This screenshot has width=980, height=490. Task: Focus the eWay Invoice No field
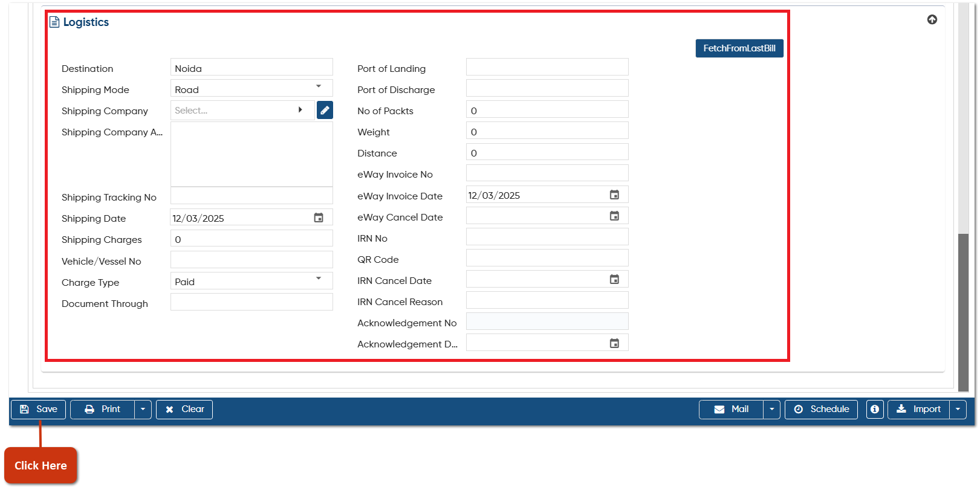click(x=547, y=173)
